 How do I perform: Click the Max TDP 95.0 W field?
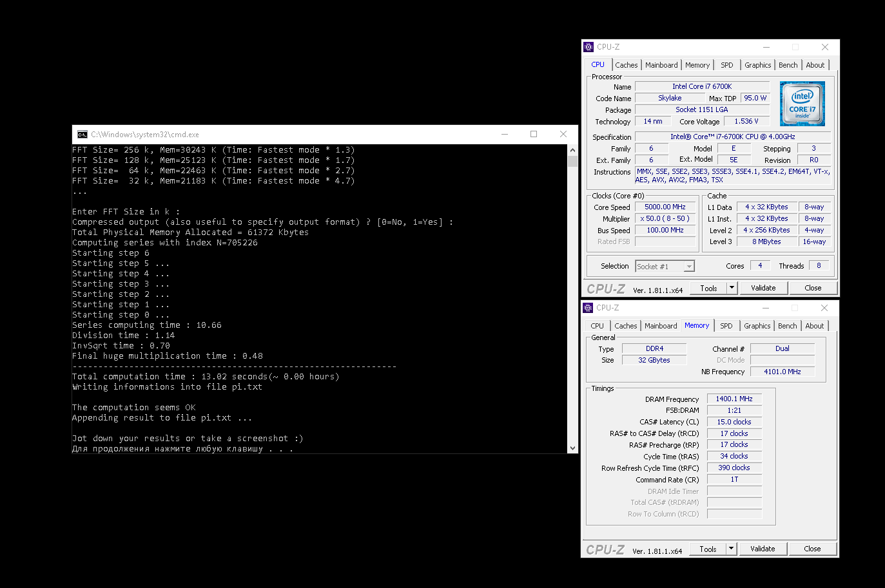pos(755,98)
